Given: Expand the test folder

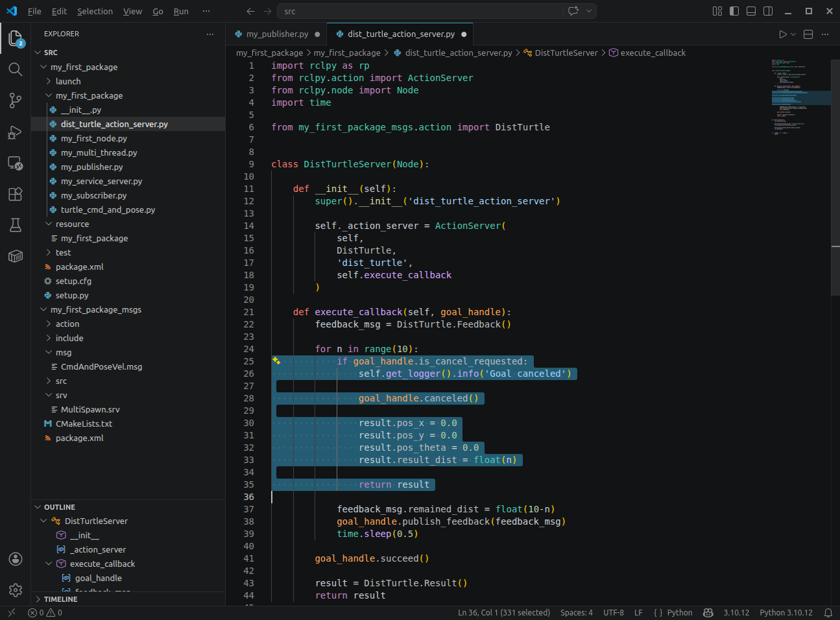Looking at the screenshot, I should (128, 252).
